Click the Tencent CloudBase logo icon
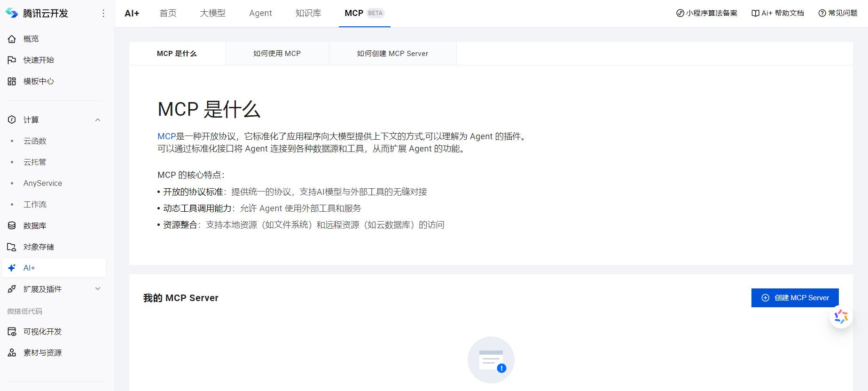 click(x=11, y=13)
